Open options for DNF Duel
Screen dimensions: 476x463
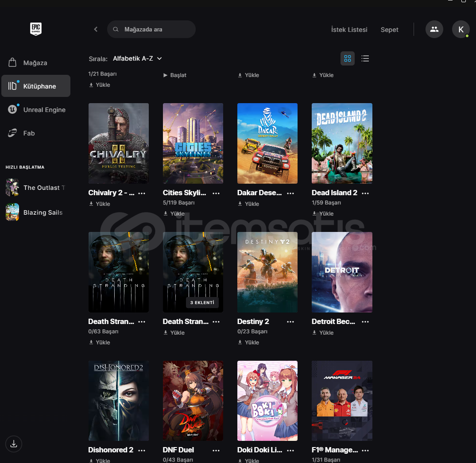[x=216, y=451]
